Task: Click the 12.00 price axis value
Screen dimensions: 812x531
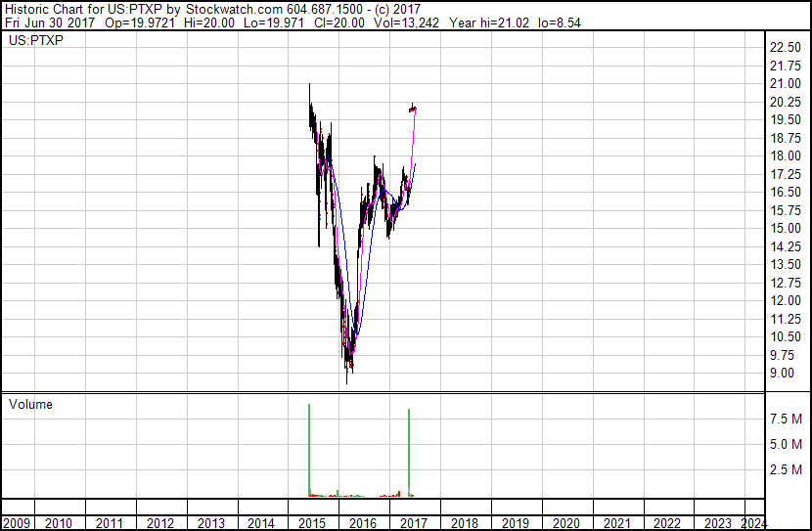Action: pyautogui.click(x=786, y=300)
